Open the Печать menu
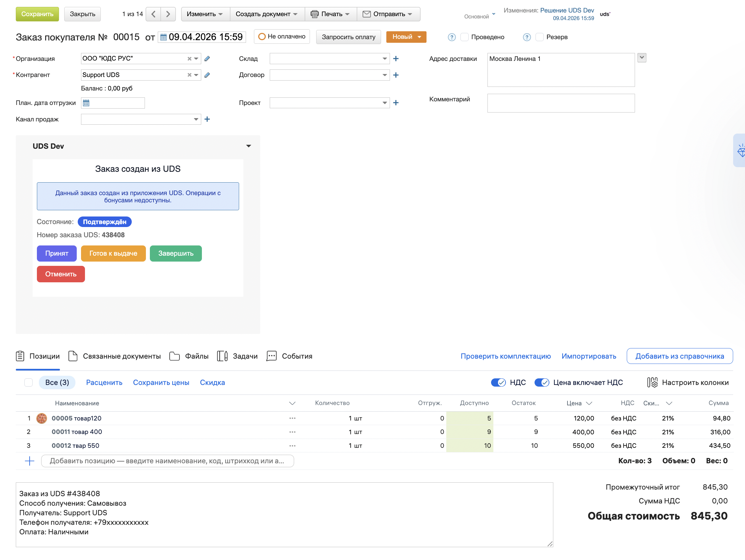 (x=330, y=14)
